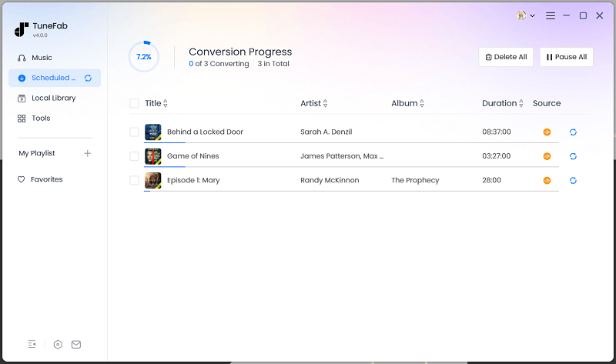Click refresh icon for Episode 1: Mary
This screenshot has width=616, height=364.
[573, 181]
